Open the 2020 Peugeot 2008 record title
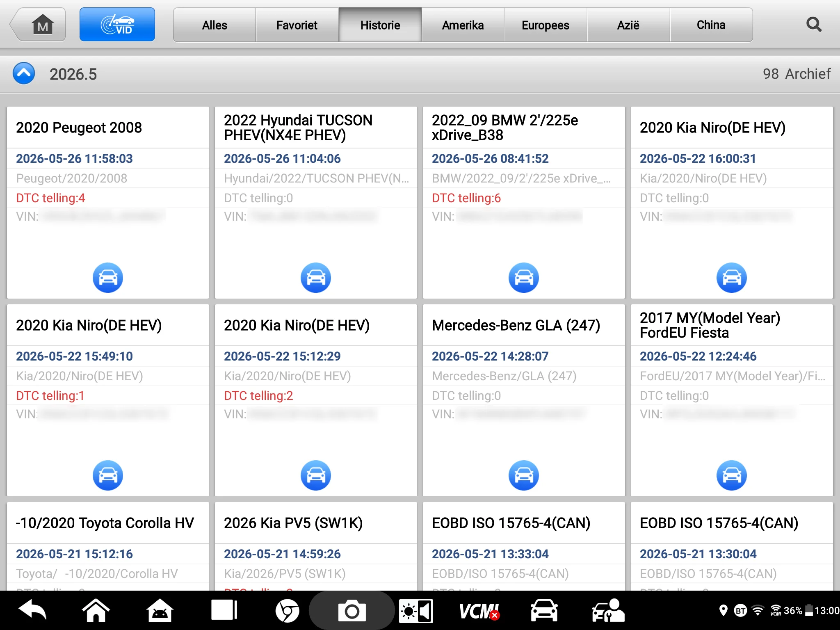This screenshot has height=630, width=840. click(x=79, y=128)
